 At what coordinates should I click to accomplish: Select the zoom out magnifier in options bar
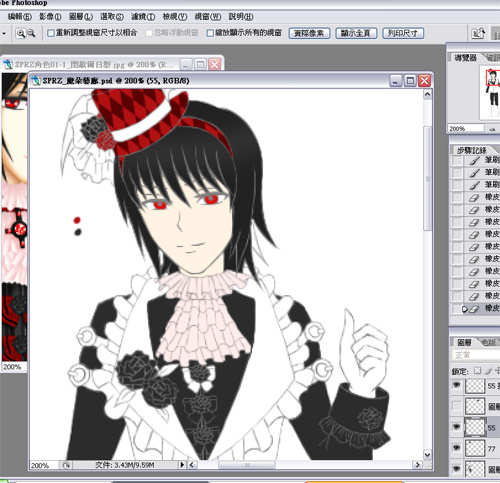click(x=31, y=33)
